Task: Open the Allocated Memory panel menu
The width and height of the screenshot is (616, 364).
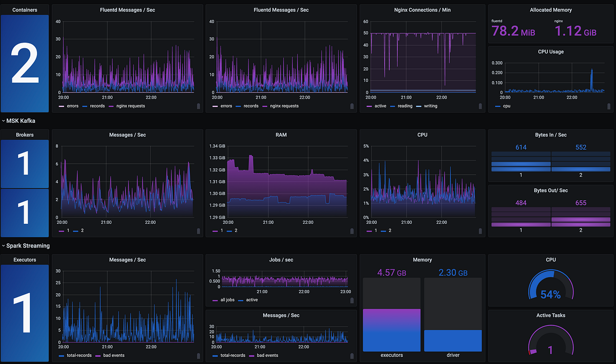Action: point(551,9)
